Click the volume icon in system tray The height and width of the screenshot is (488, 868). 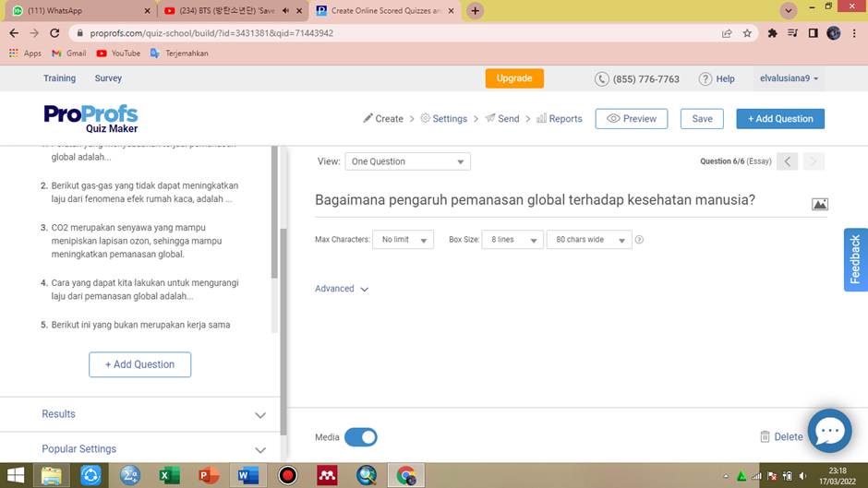pyautogui.click(x=802, y=476)
